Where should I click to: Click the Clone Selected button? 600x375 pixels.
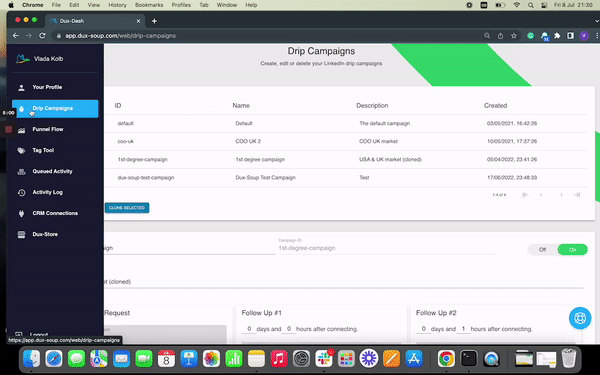pos(127,208)
